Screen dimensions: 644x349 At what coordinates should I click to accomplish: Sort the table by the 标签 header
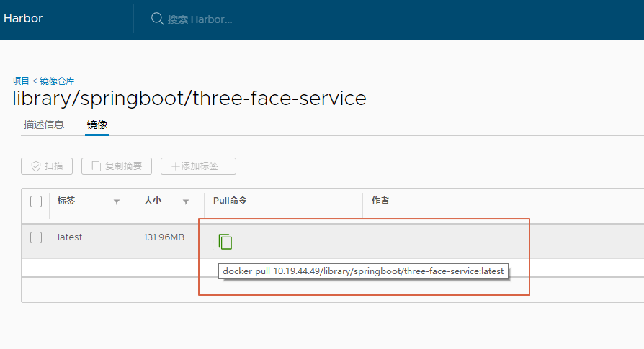click(66, 201)
